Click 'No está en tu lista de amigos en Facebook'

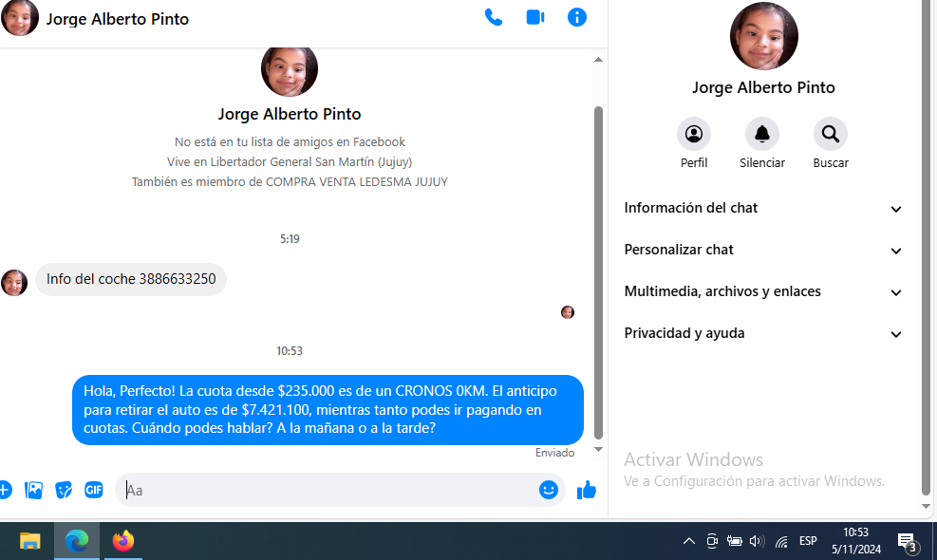pos(290,142)
